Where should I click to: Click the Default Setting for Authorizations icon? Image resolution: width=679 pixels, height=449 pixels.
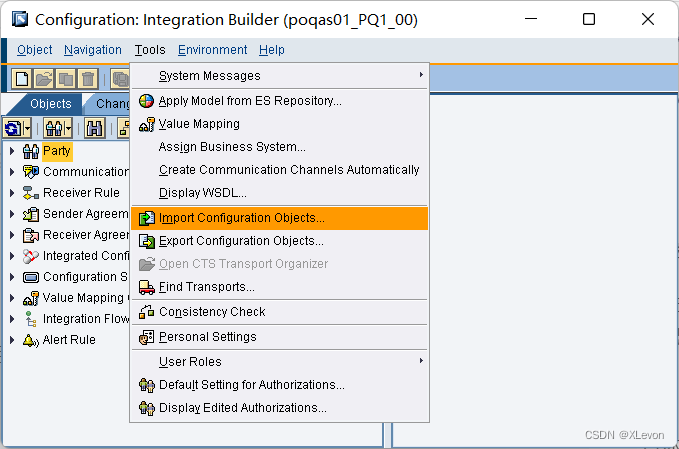147,385
